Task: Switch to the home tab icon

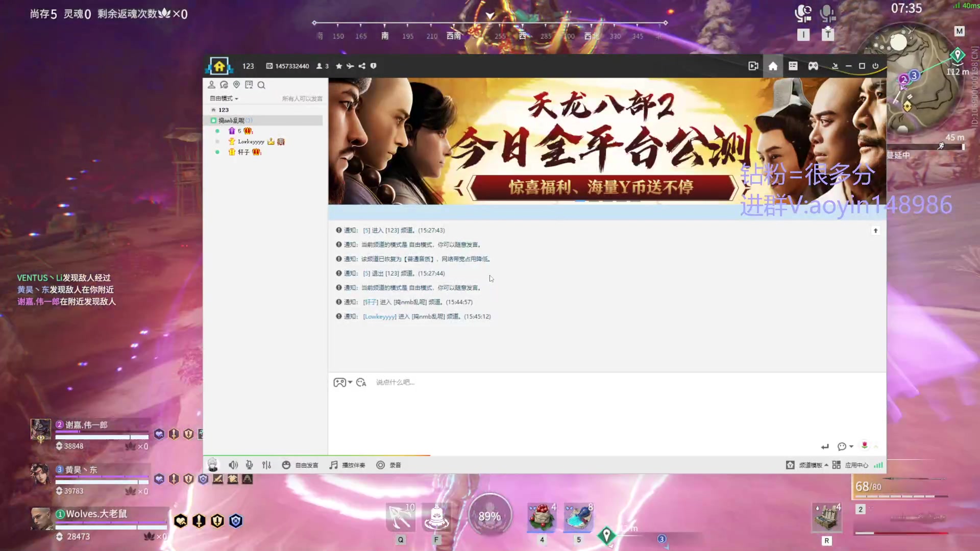Action: tap(773, 66)
